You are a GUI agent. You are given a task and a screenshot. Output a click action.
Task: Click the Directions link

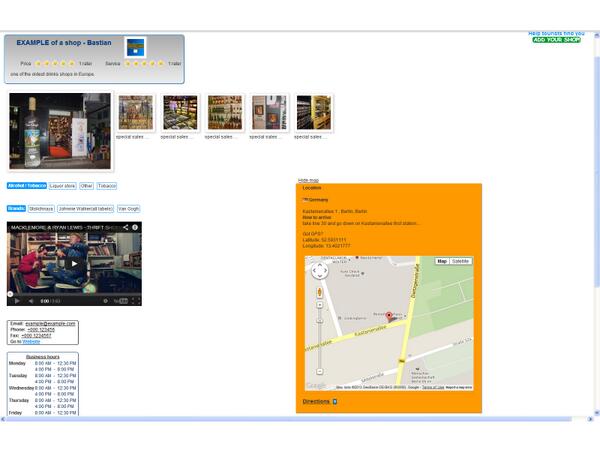[316, 401]
